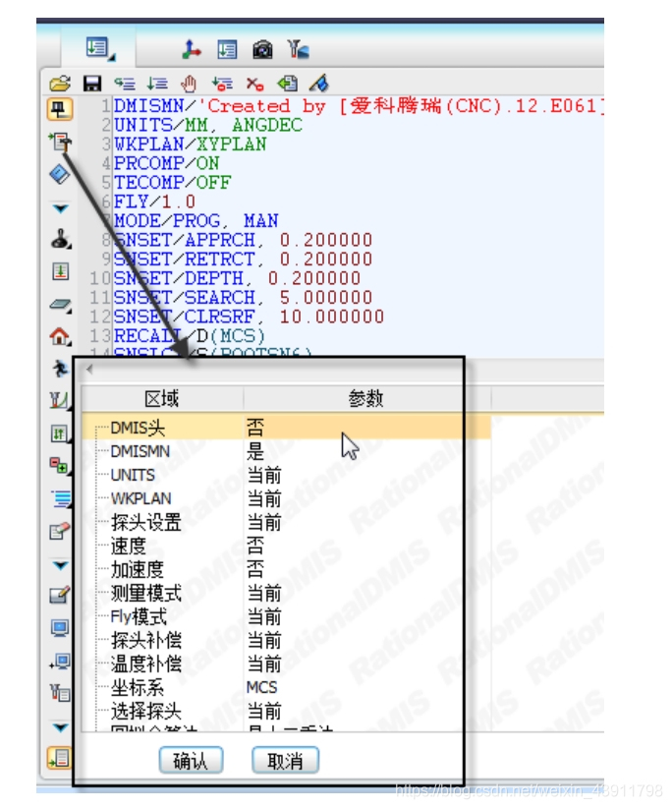Click the probe tool icon in top bar

[298, 49]
